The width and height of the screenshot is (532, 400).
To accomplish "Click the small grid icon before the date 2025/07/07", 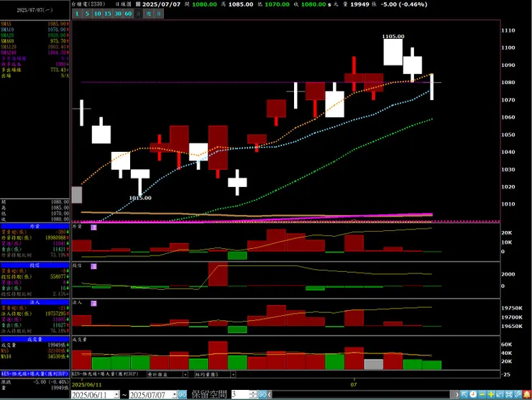I will [x=138, y=4].
